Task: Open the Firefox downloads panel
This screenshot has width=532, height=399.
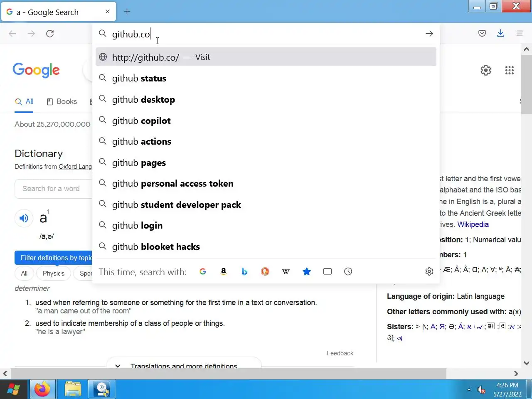Action: (x=501, y=34)
